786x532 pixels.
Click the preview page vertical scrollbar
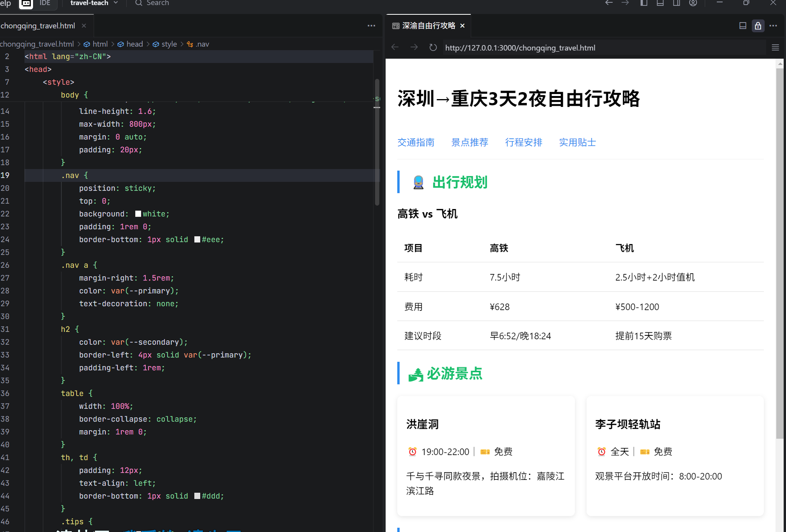tap(779, 253)
